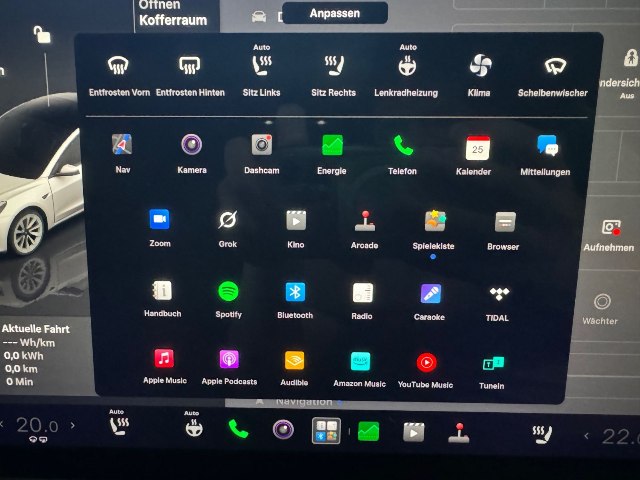Open the Kalender app

[x=478, y=148]
